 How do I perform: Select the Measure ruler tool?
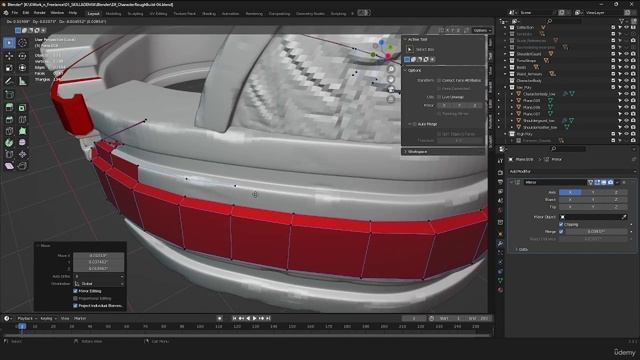[x=22, y=81]
